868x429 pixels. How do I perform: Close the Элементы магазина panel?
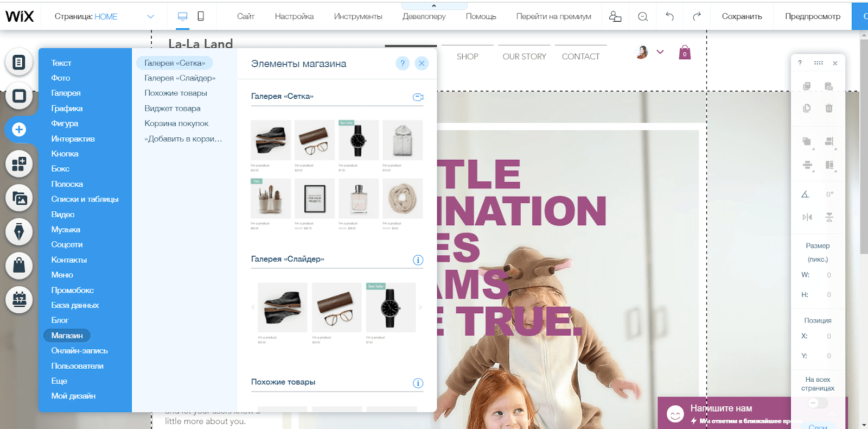(x=422, y=64)
